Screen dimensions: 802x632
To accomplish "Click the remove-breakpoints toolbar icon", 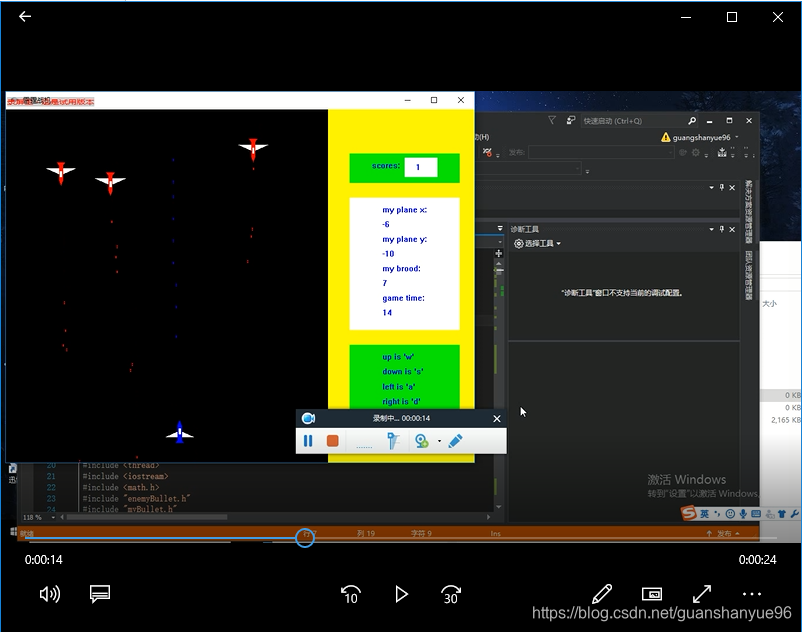I will (x=487, y=152).
